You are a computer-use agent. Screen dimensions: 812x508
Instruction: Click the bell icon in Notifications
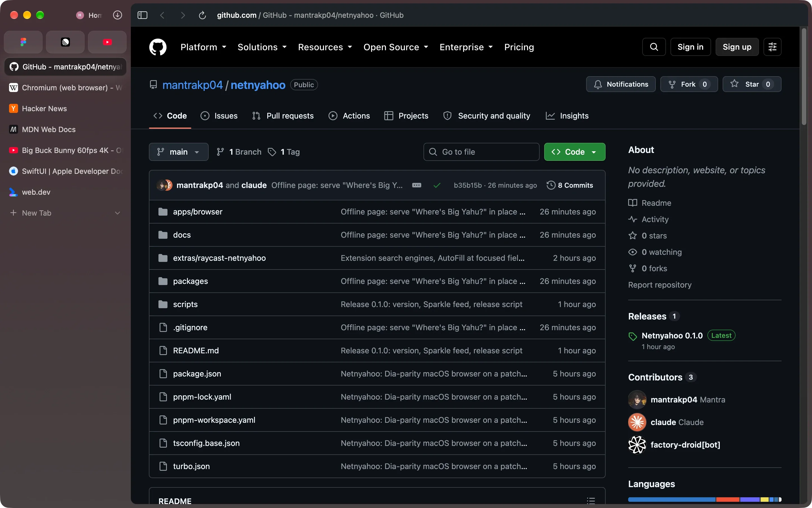(x=598, y=84)
